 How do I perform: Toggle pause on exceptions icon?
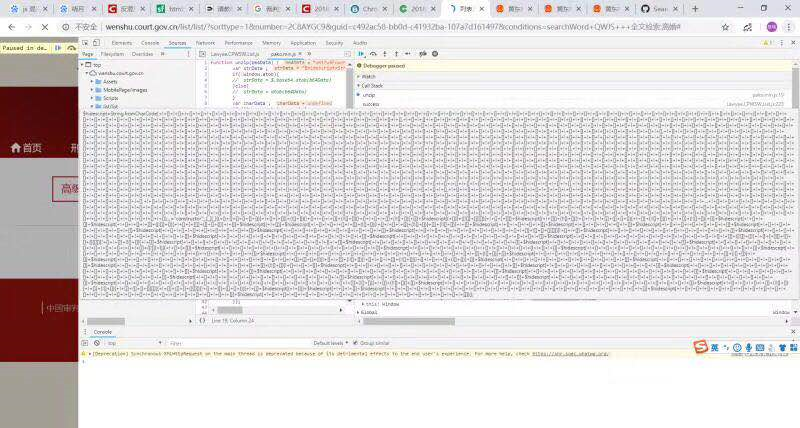tap(435, 54)
